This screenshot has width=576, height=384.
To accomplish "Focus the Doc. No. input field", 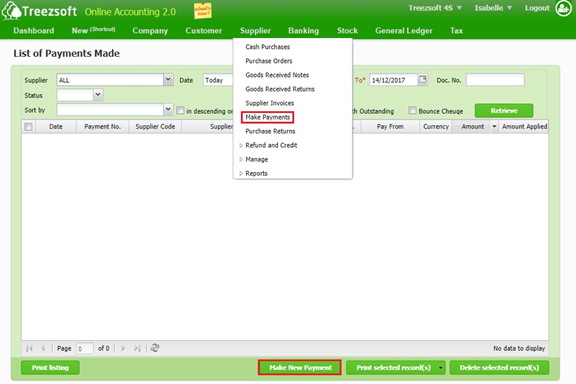I will [x=495, y=80].
